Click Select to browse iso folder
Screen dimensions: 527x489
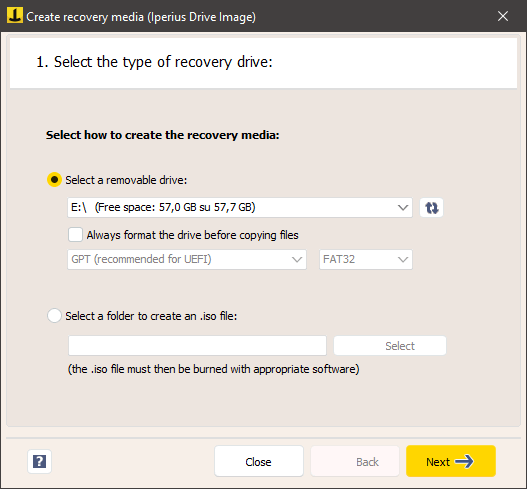[x=390, y=345]
